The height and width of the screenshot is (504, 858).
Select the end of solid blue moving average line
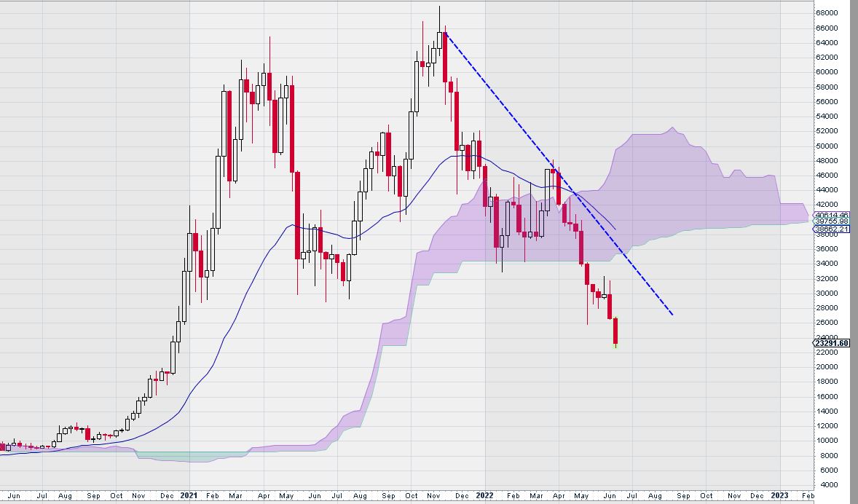(x=615, y=229)
